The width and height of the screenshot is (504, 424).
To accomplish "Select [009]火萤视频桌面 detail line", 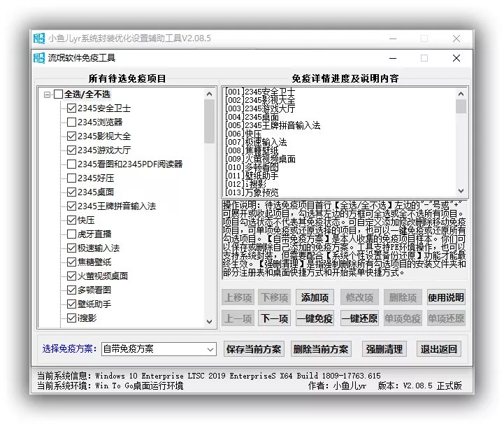I will tap(260, 159).
